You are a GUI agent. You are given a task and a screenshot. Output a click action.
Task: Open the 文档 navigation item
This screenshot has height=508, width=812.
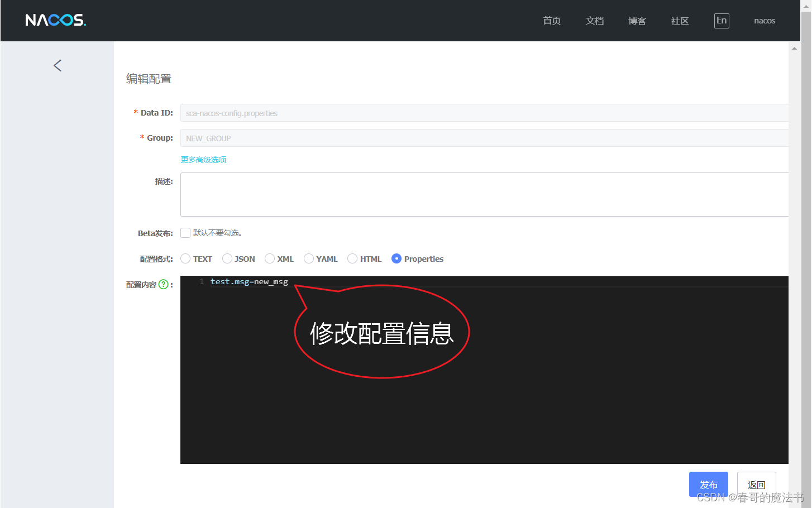[x=594, y=21]
